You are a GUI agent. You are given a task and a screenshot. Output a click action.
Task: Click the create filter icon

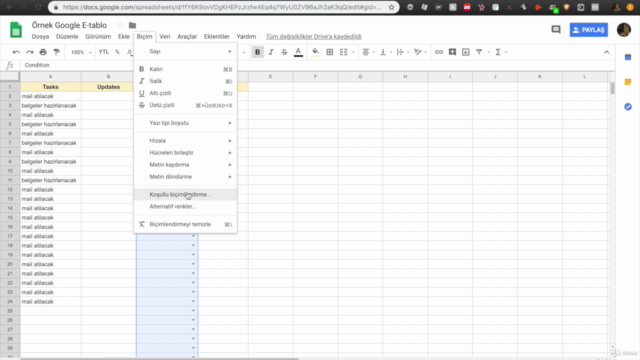(x=479, y=52)
